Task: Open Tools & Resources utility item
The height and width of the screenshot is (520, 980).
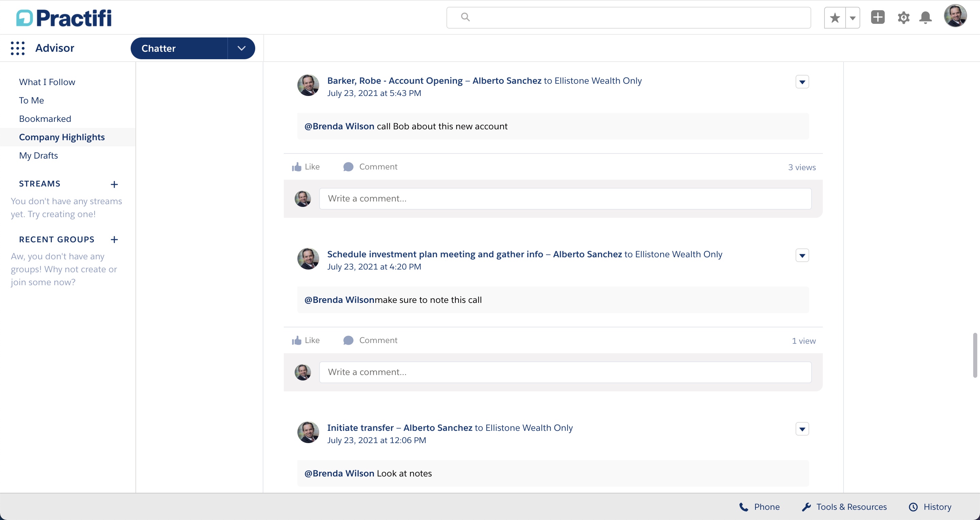Action: (844, 507)
